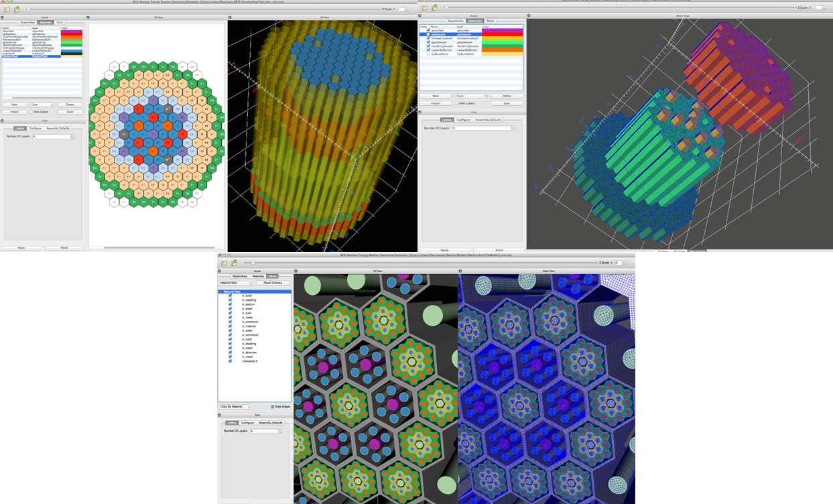Uncheck b_absorber material set in bottom window
Screen dimensions: 833x504
coord(230,352)
